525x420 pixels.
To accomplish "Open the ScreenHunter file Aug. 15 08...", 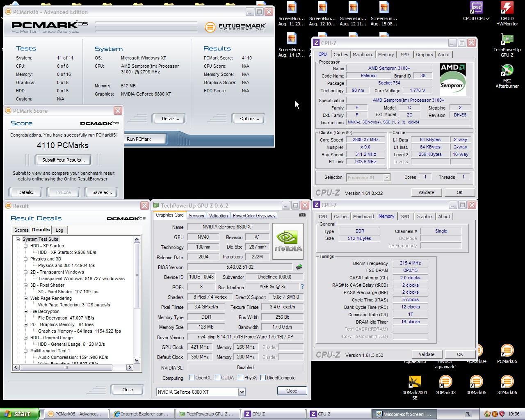I will point(384,14).
